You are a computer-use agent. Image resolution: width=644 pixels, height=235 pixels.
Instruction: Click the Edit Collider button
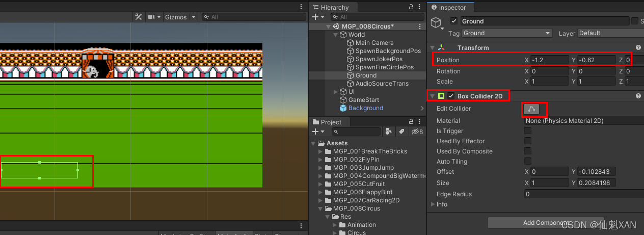coord(531,109)
